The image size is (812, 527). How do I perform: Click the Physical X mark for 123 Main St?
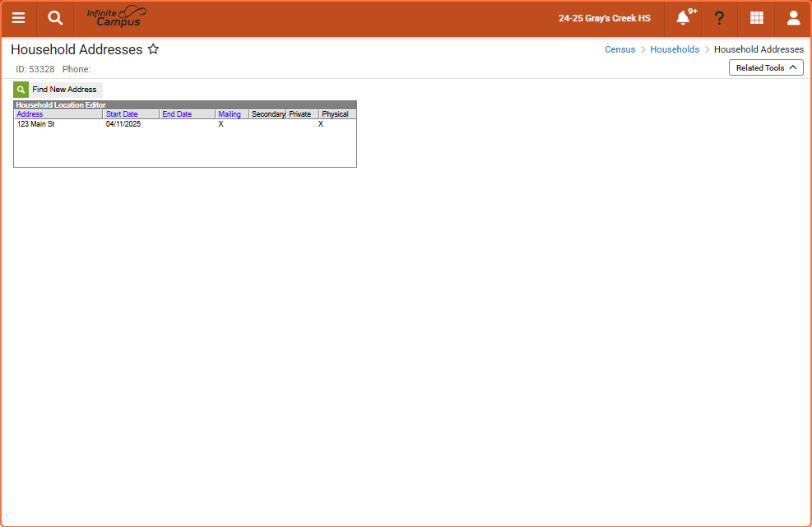click(321, 124)
